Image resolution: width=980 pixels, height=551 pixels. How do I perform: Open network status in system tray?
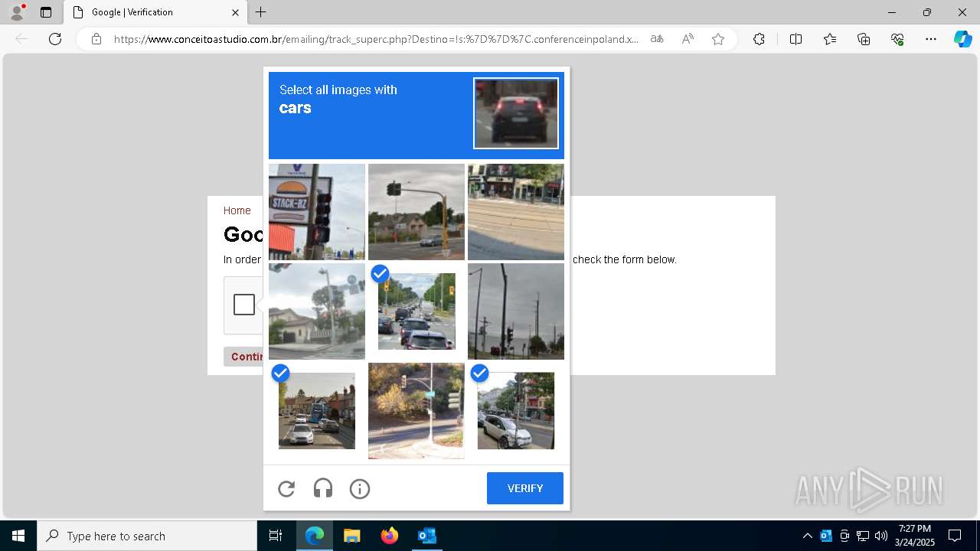tap(863, 536)
